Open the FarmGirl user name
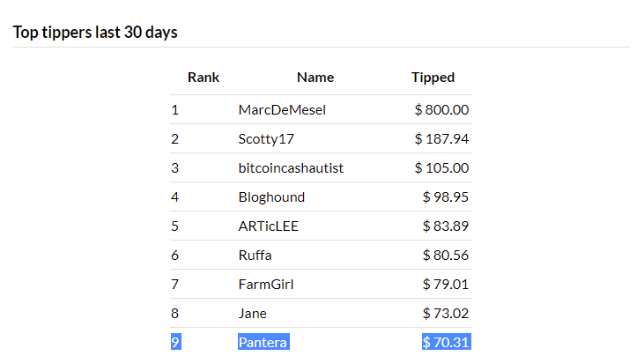This screenshot has width=644, height=356. click(266, 284)
